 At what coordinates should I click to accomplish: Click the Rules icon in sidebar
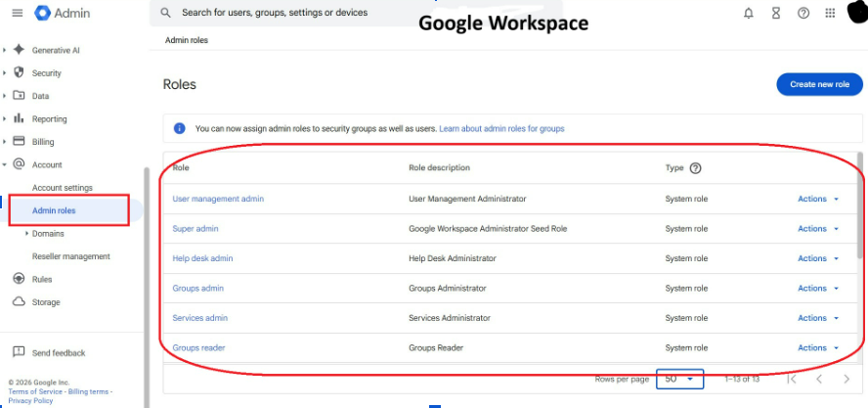click(19, 279)
